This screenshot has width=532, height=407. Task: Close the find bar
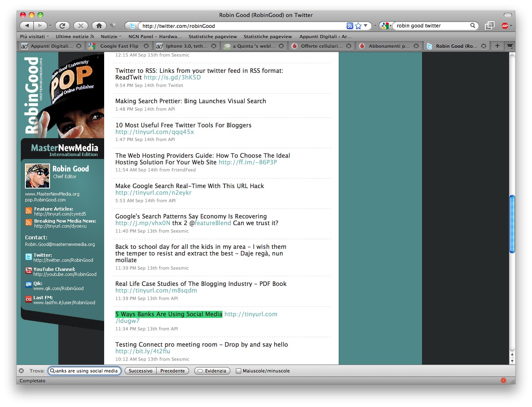21,371
